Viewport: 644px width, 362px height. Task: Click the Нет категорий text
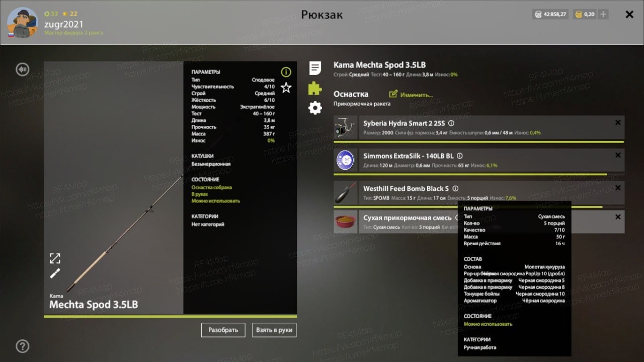click(x=208, y=225)
